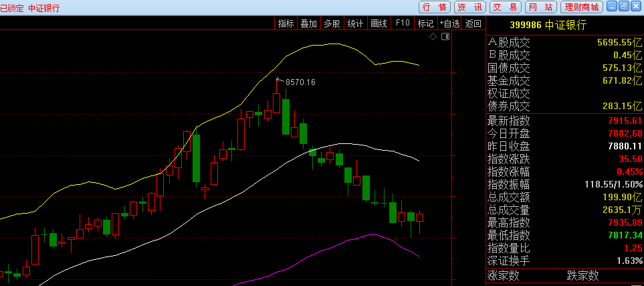
Task: Restore the window using the restore button
Action: point(623,6)
